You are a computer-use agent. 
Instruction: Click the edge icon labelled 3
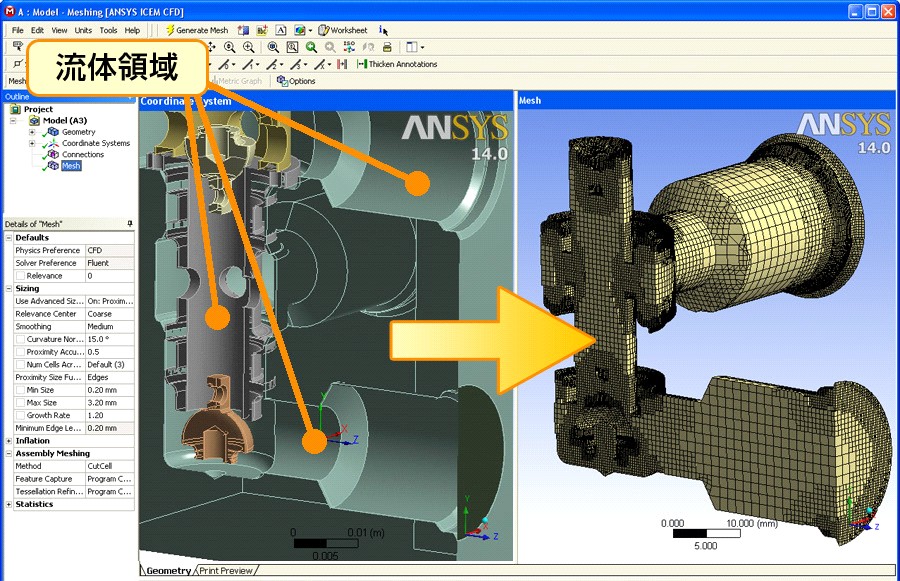[x=298, y=64]
